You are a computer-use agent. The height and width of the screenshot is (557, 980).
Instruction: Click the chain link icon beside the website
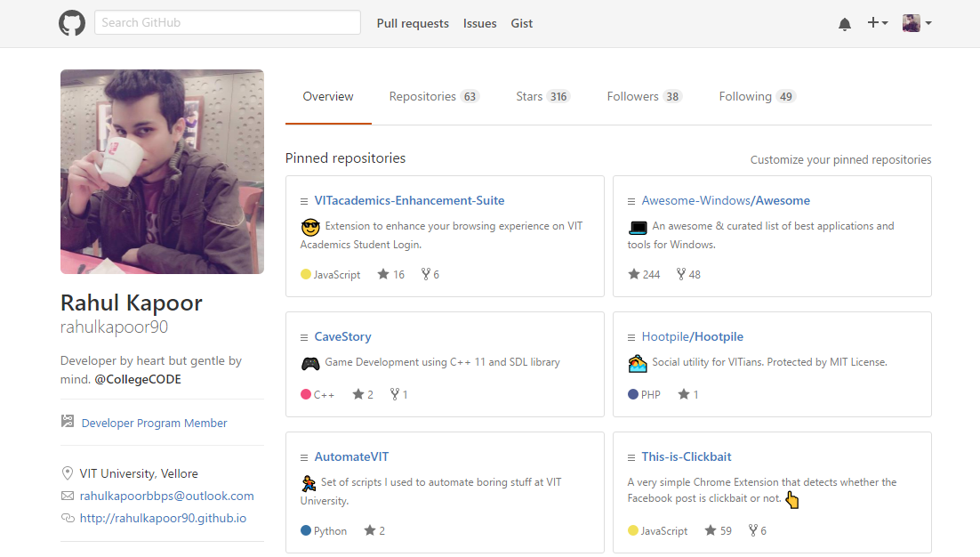(68, 518)
